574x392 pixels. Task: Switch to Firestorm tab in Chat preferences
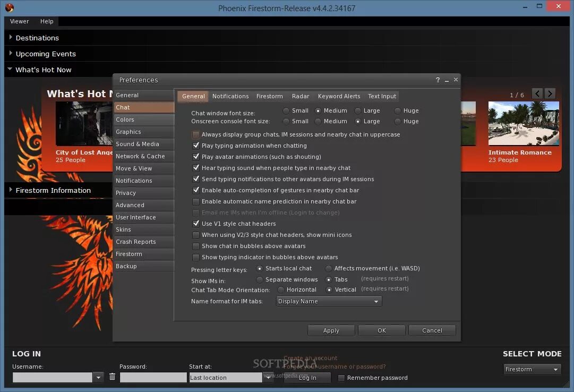click(269, 96)
